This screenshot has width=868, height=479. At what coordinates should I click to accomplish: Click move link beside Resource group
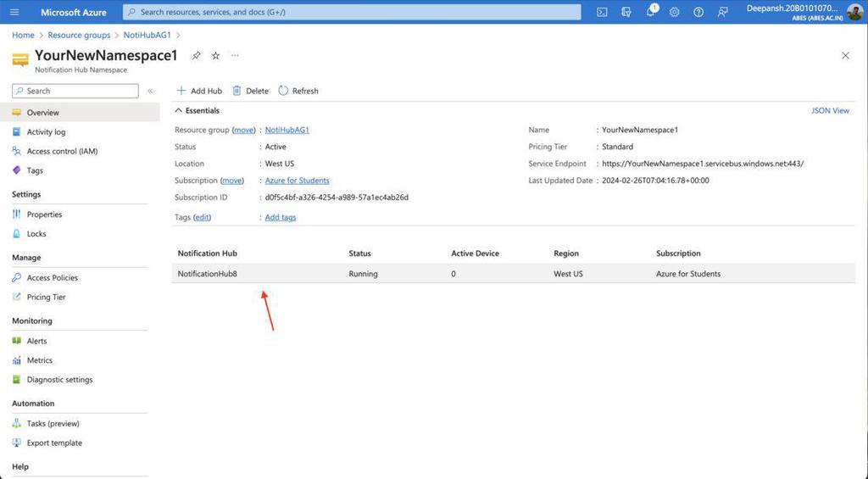point(243,130)
